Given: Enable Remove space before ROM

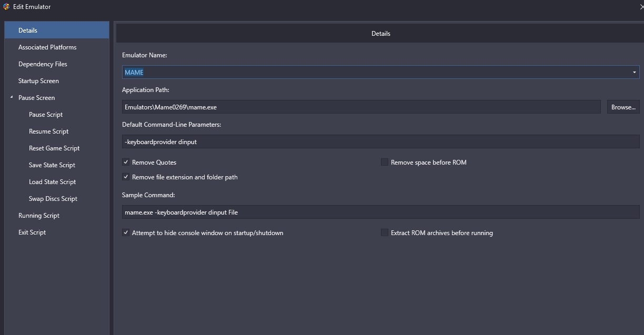Looking at the screenshot, I should tap(385, 163).
